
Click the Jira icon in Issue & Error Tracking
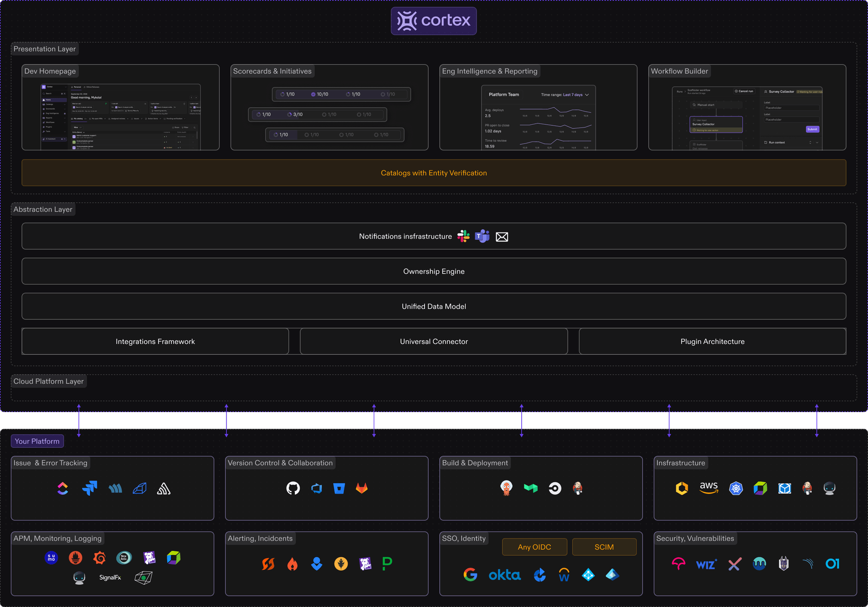(90, 488)
